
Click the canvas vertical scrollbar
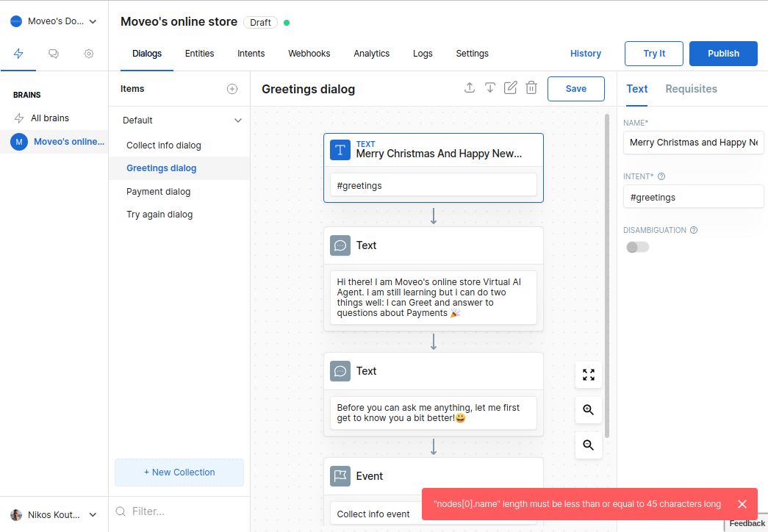point(607,276)
